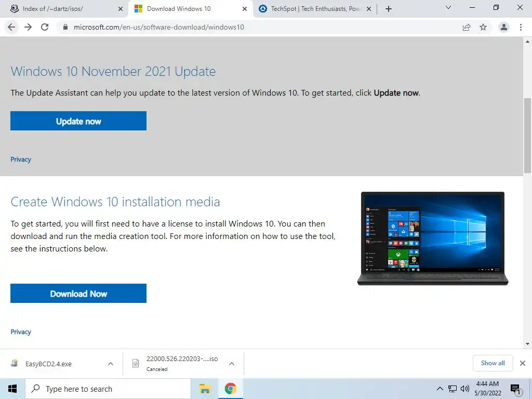Click the browser forward arrow
This screenshot has width=532, height=399.
tap(28, 27)
